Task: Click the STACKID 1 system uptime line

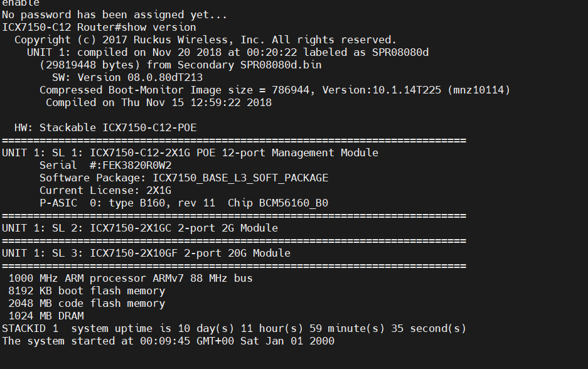Action: [233, 328]
